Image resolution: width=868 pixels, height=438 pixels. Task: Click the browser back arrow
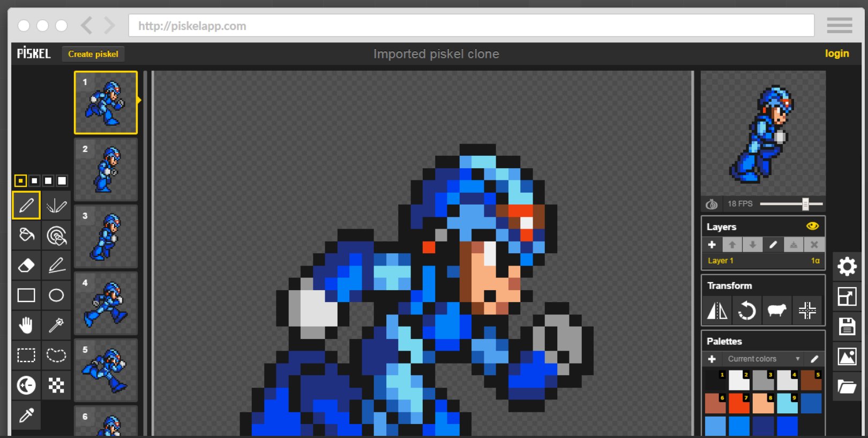coord(86,25)
